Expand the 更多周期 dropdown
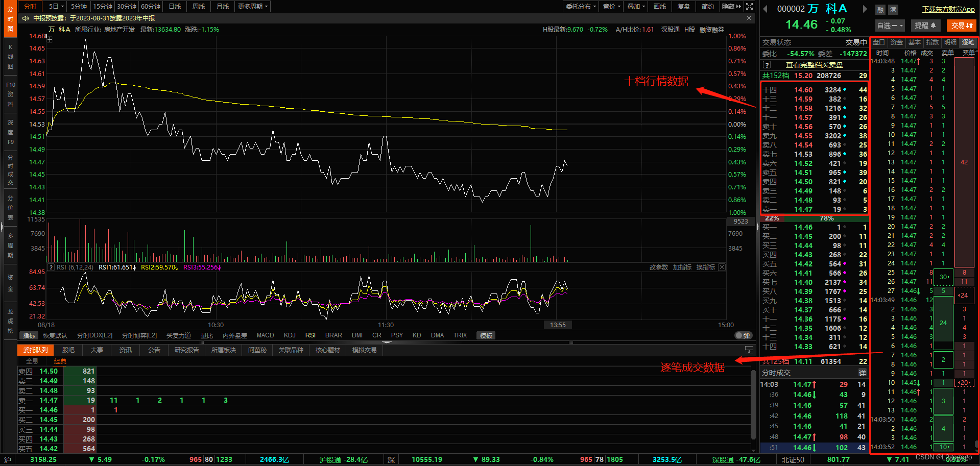The image size is (980, 466). click(x=252, y=7)
